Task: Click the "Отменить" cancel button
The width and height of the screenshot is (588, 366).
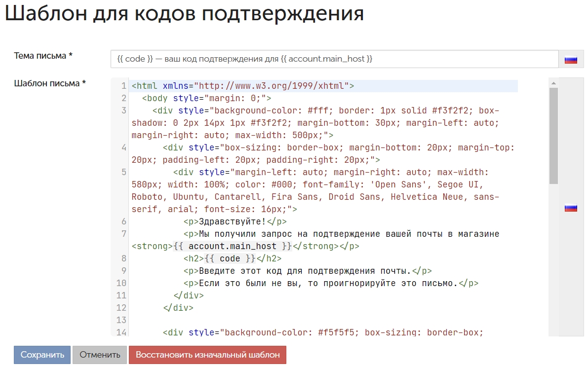Action: tap(100, 355)
